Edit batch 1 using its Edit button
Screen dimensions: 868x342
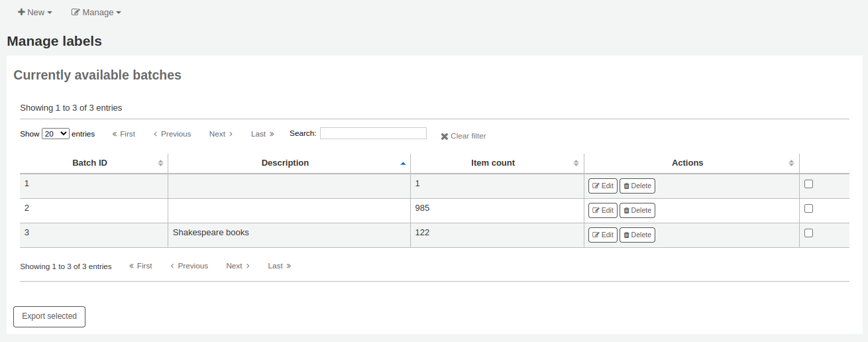point(602,186)
